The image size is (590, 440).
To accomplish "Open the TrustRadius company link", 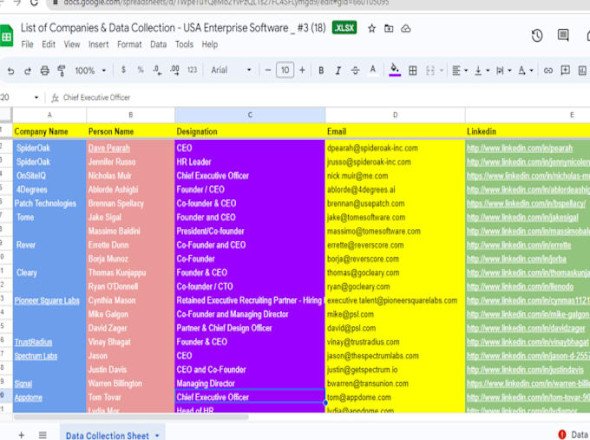I will click(33, 342).
